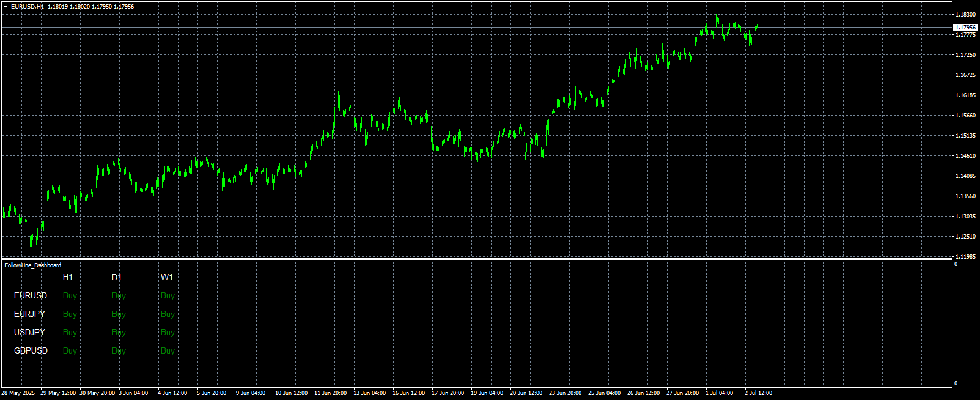Click the triangle arrow beside EURUSD,H1 title
The height and width of the screenshot is (400, 980).
[6, 6]
